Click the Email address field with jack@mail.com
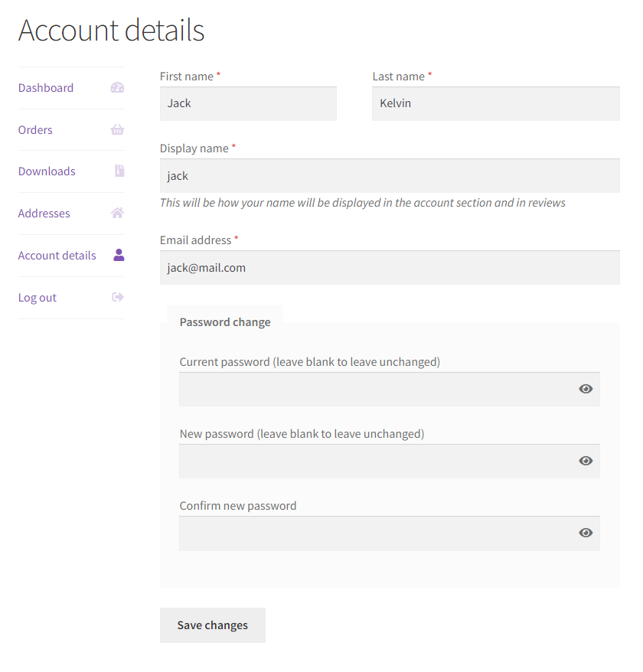643x672 pixels. coord(390,267)
